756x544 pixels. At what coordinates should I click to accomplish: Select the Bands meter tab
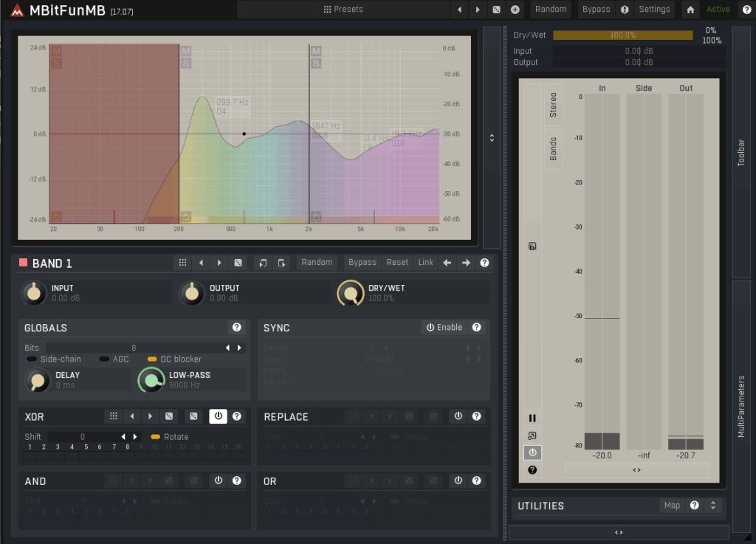click(x=553, y=149)
